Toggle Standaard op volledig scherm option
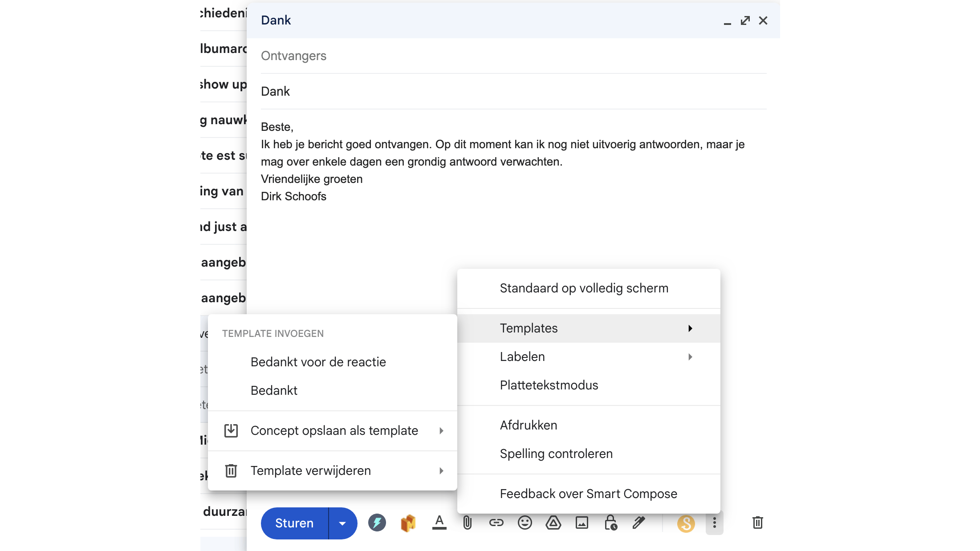The image size is (980, 551). pyautogui.click(x=584, y=288)
